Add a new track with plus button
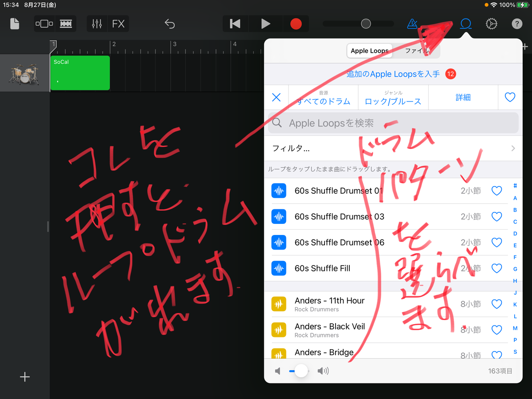This screenshot has width=532, height=399. (x=25, y=377)
